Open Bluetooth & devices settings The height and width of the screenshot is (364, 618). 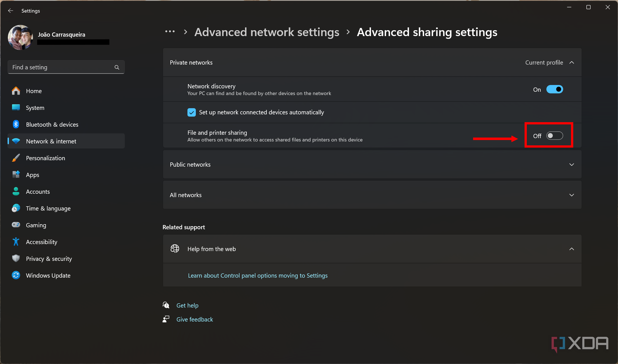point(66,124)
